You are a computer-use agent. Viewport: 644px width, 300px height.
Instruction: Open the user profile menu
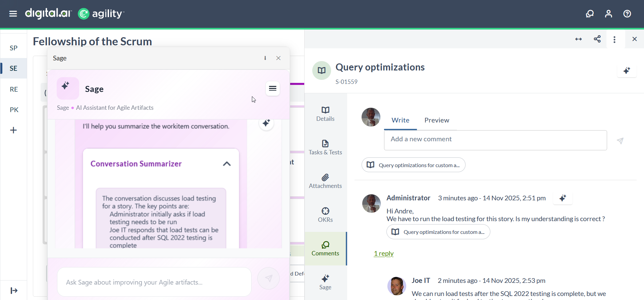[x=608, y=14]
